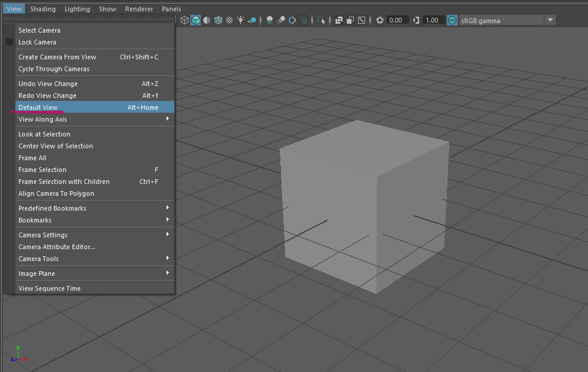Click the Exposure value field 0.00
The width and height of the screenshot is (588, 372).
pos(397,20)
